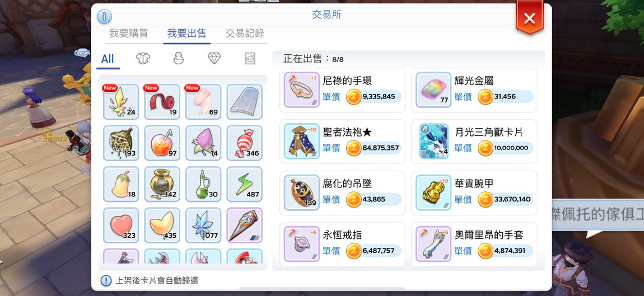Open the 聖者法袍★ listing
The height and width of the screenshot is (296, 644).
coord(343,141)
